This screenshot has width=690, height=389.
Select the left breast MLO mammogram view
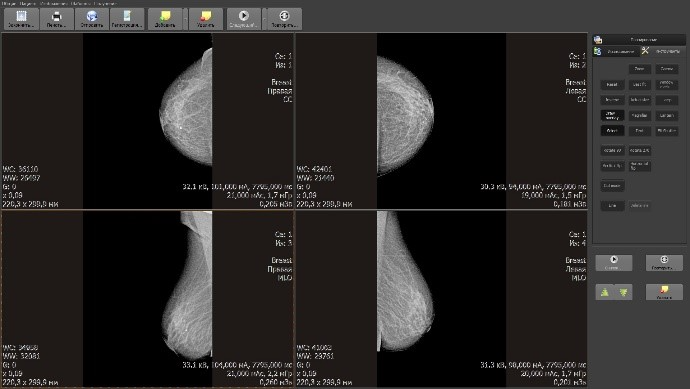pyautogui.click(x=441, y=299)
